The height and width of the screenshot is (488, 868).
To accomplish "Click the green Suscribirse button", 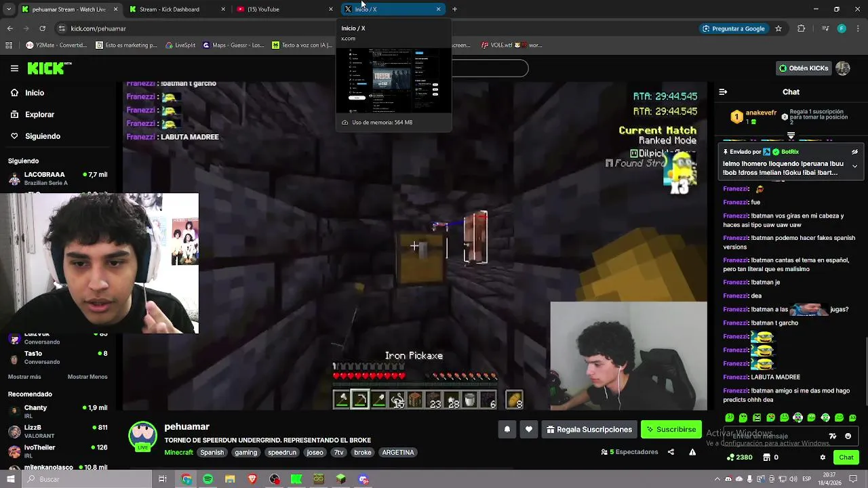I will [671, 430].
